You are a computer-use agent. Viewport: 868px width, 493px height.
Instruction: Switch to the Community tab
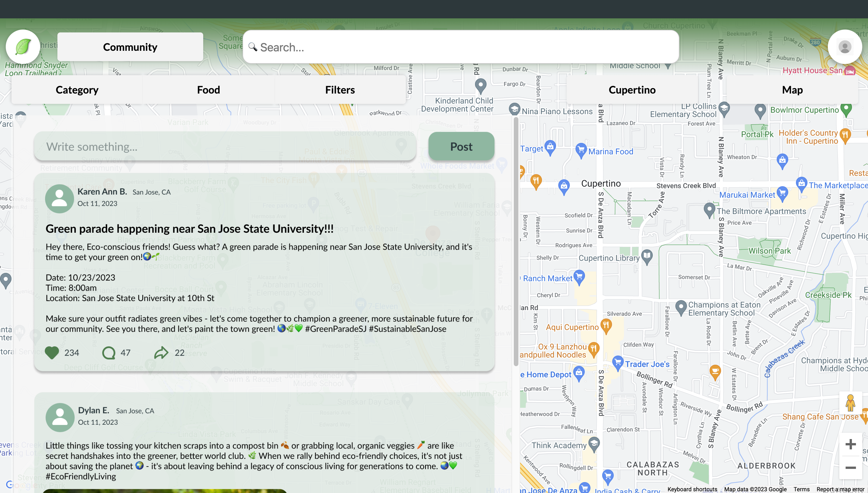tap(130, 47)
